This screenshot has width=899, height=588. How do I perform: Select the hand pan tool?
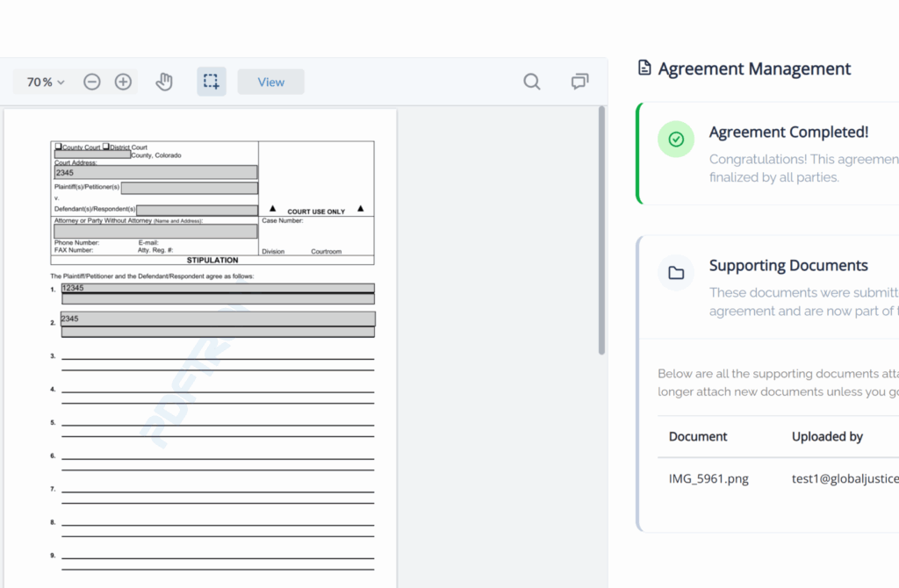164,82
